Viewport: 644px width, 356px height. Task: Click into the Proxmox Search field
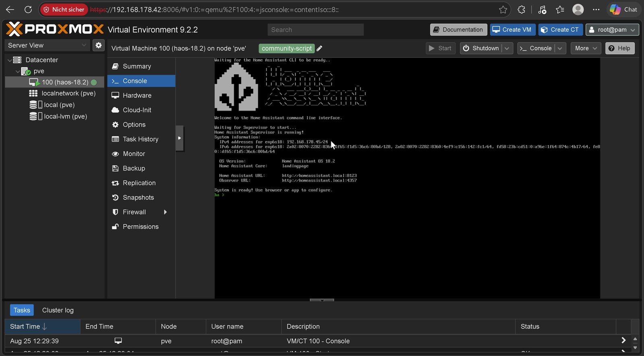[x=316, y=30]
